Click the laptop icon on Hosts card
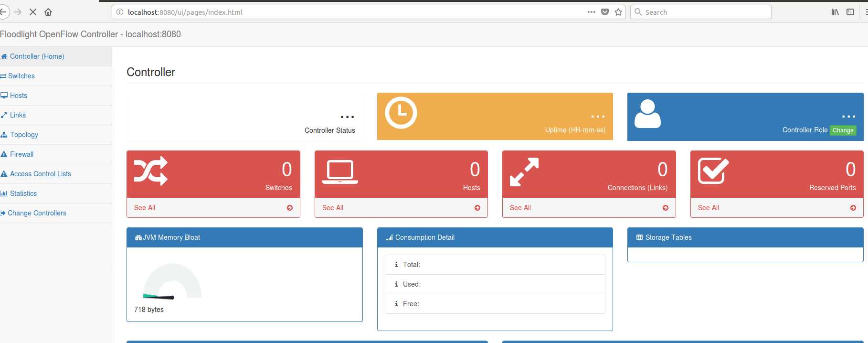 340,172
